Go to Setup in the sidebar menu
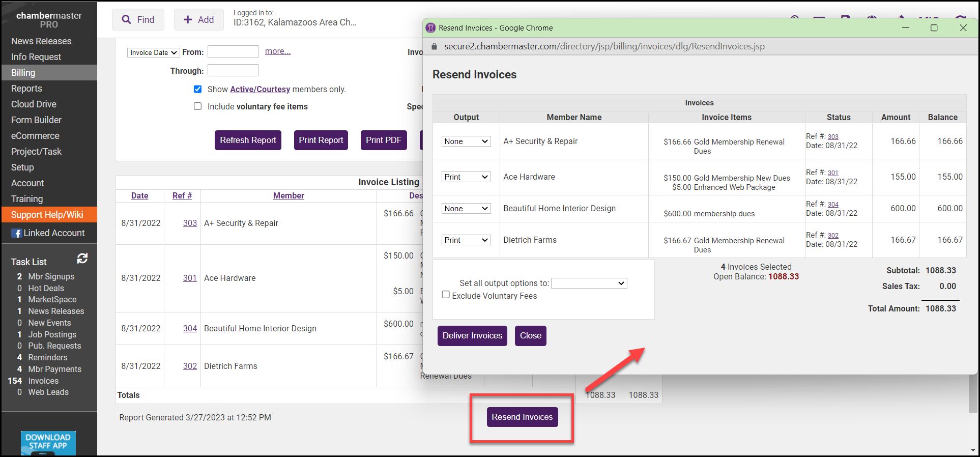The width and height of the screenshot is (980, 457). pyautogui.click(x=22, y=167)
